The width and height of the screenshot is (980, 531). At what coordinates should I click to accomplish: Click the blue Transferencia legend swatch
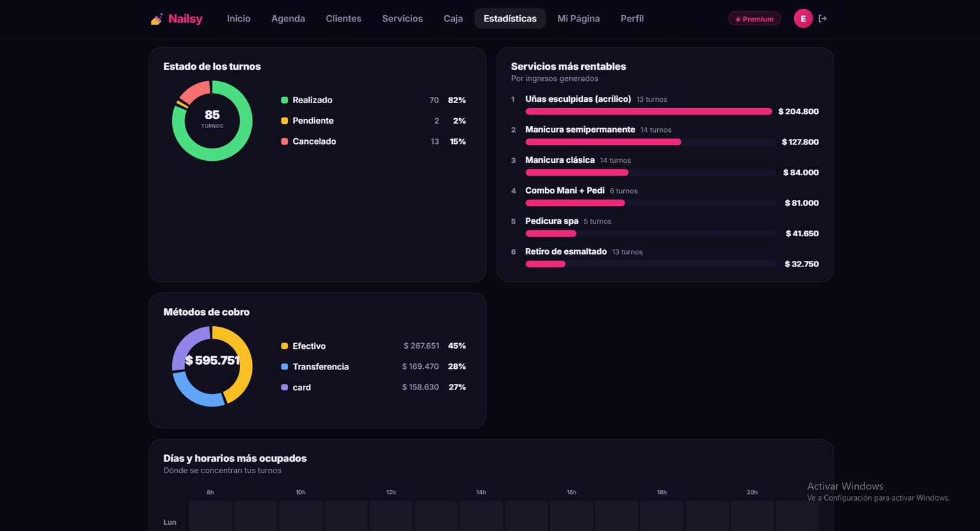(285, 366)
